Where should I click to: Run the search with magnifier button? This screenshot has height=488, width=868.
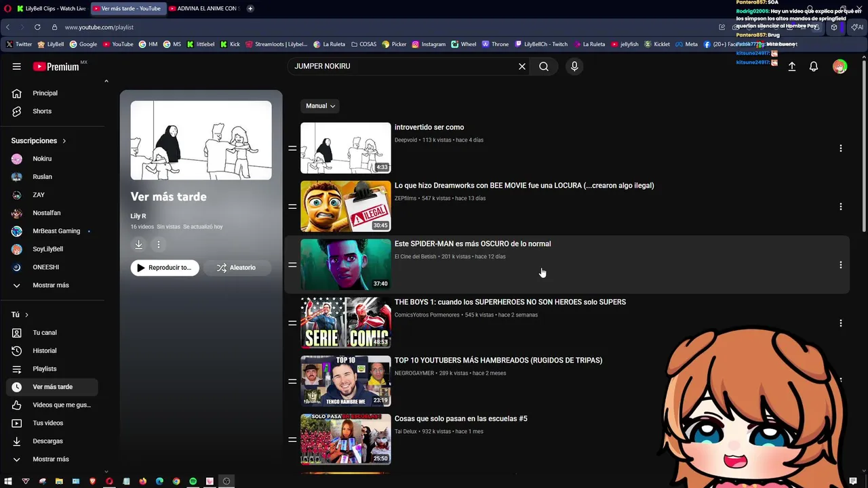tap(544, 66)
